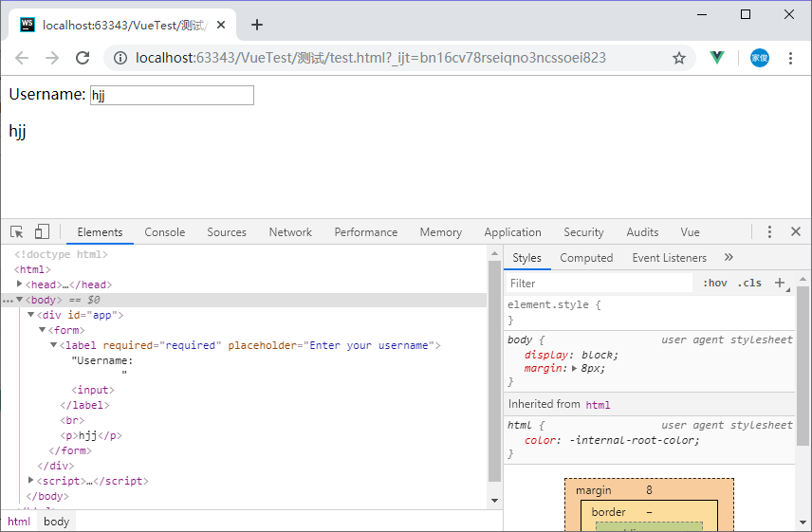
Task: Click the Username text input field
Action: 172,95
